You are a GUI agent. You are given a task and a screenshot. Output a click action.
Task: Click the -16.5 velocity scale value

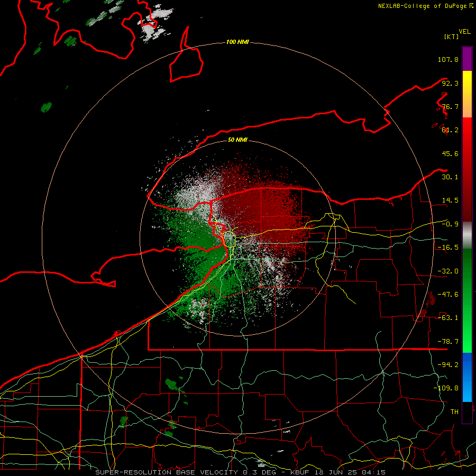[448, 248]
